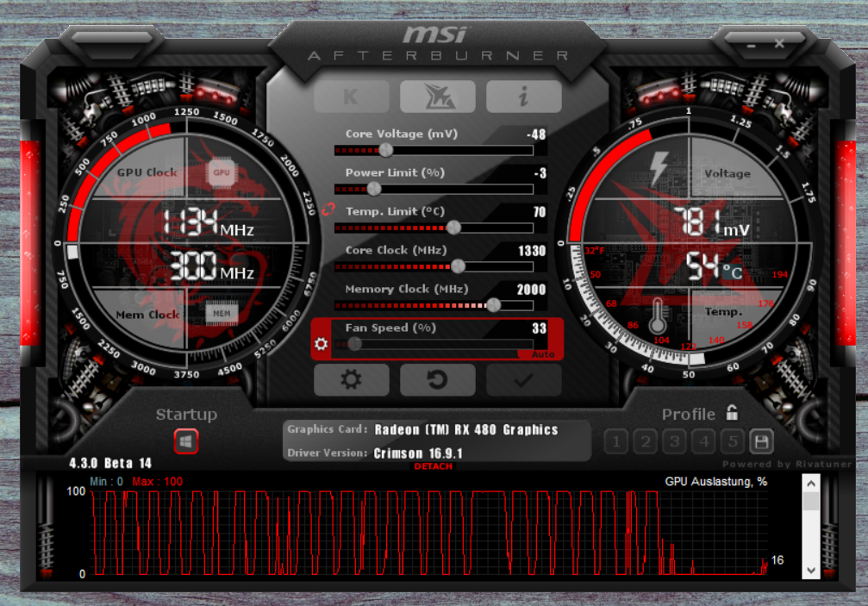Click the GPU chip icon in gauge

click(x=222, y=172)
